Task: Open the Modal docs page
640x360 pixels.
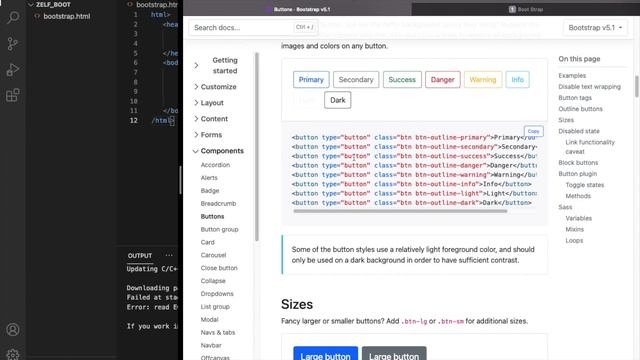Action: point(209,320)
